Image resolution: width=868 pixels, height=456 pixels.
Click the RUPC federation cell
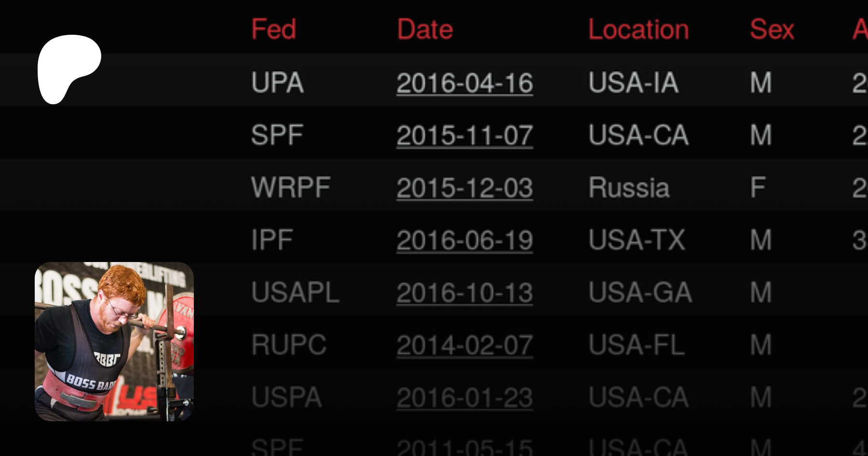[x=289, y=345]
